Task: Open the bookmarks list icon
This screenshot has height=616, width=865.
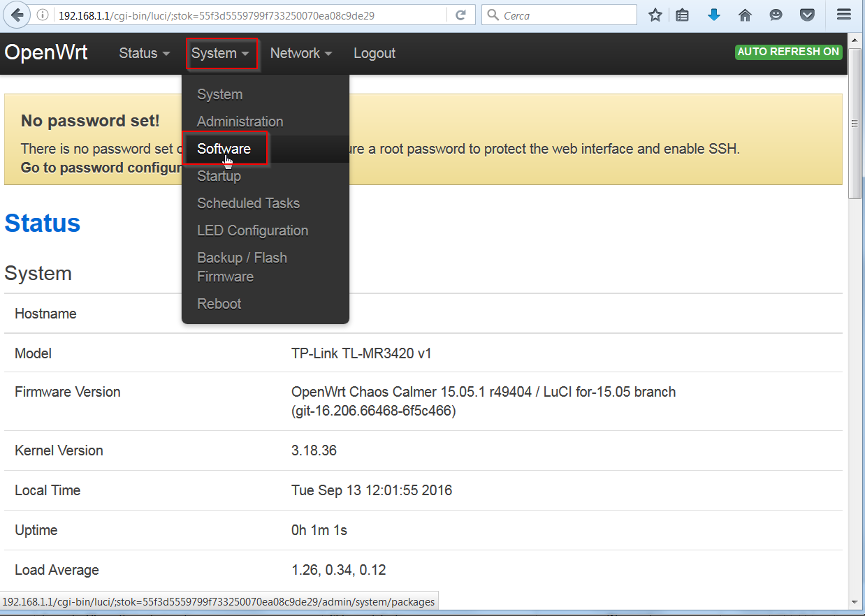Action: click(x=683, y=15)
